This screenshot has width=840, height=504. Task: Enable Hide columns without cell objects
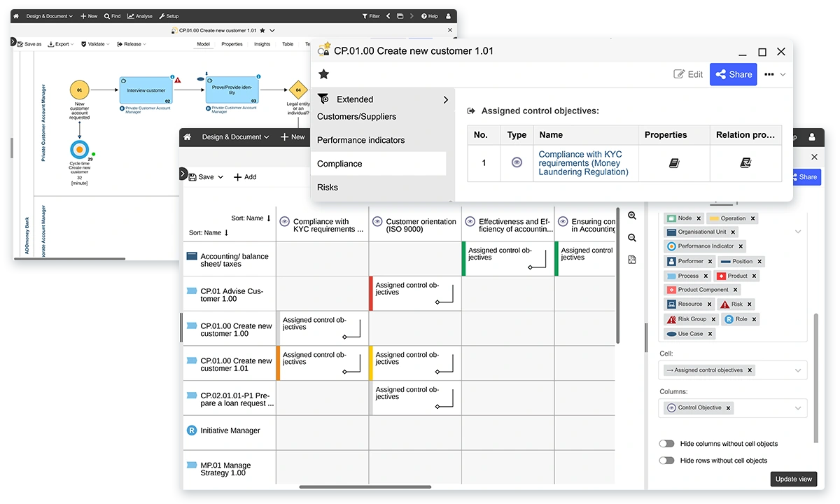coord(667,443)
